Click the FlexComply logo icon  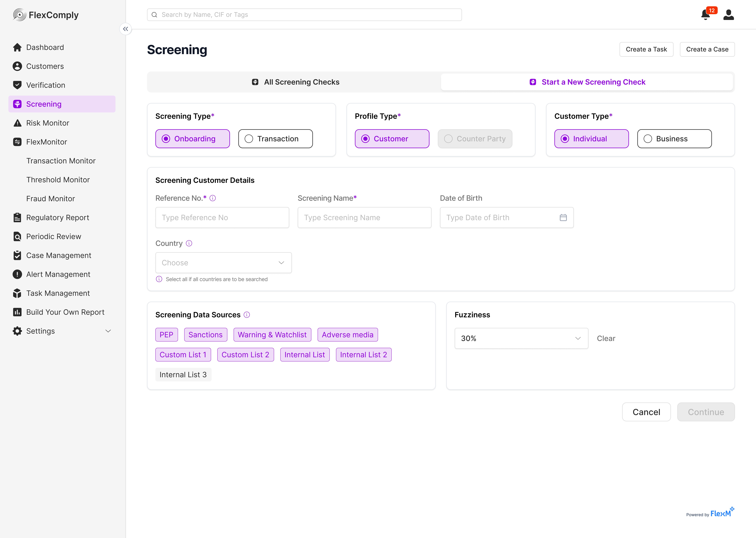click(x=20, y=15)
